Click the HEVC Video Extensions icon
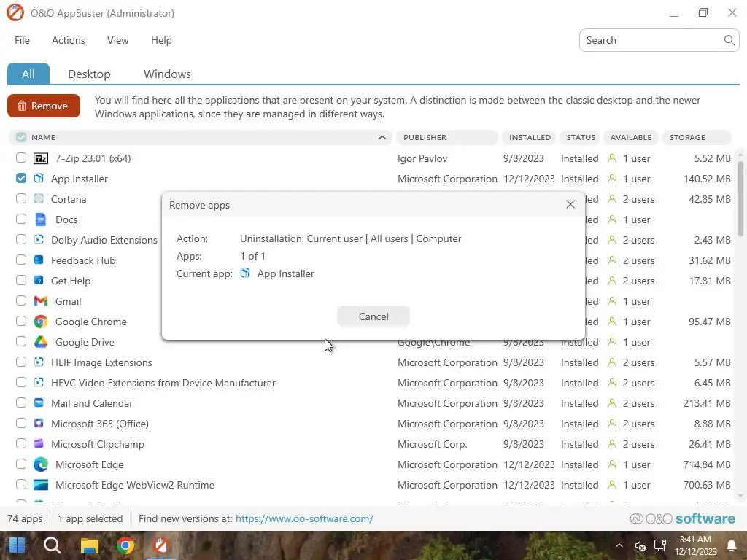The image size is (747, 560). pyautogui.click(x=39, y=382)
